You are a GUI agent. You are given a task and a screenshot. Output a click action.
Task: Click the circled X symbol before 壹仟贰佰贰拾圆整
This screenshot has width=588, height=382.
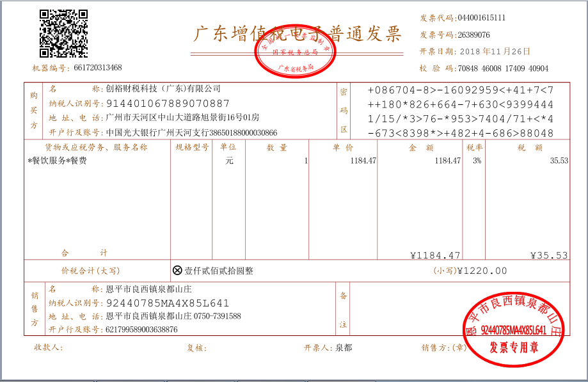point(177,271)
